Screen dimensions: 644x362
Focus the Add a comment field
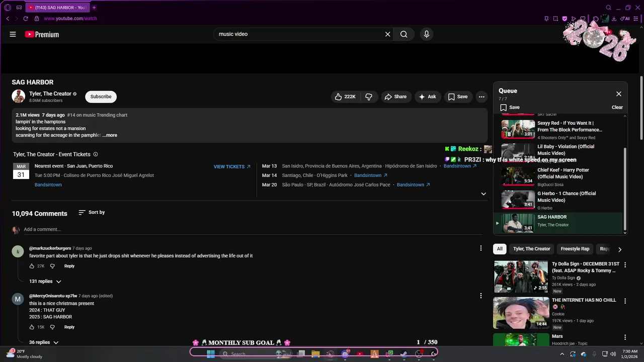point(254,229)
